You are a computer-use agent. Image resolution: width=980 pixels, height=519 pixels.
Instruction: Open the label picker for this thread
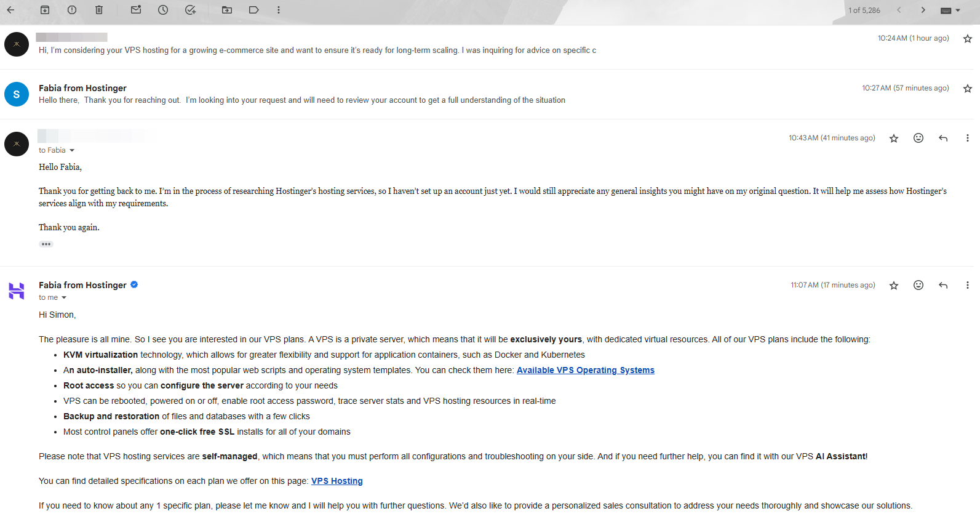coord(253,10)
